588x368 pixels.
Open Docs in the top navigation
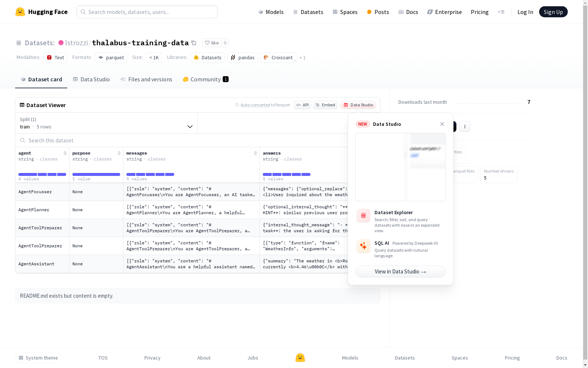[408, 12]
